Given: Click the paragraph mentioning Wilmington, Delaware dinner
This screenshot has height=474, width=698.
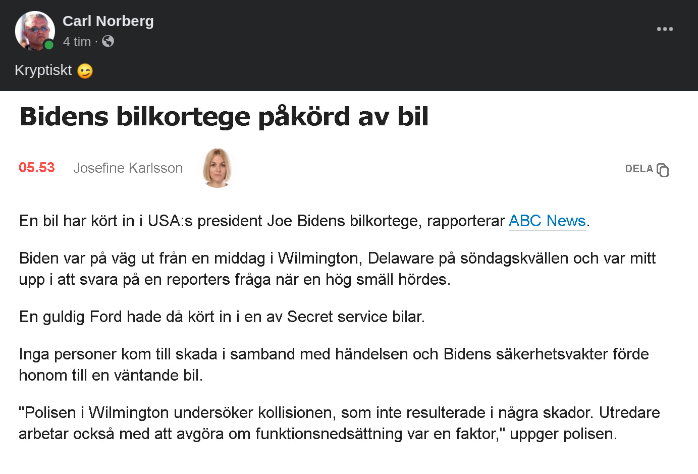Looking at the screenshot, I should click(x=340, y=267).
